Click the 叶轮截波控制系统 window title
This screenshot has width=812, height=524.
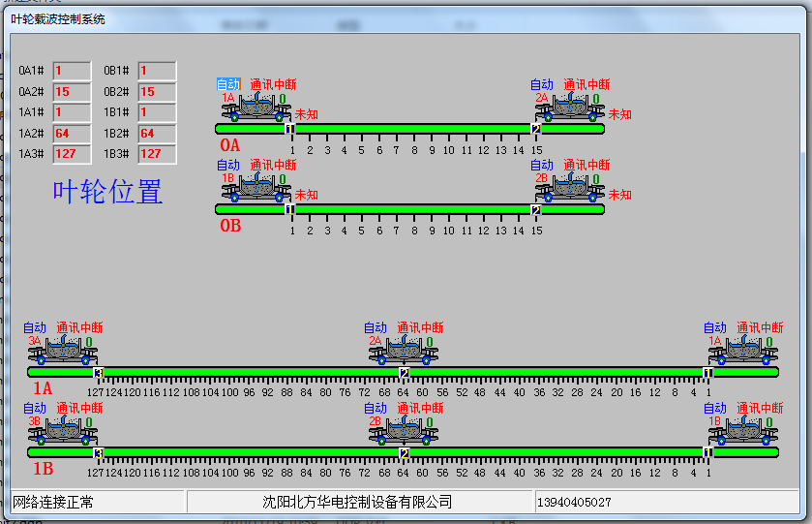pos(57,19)
